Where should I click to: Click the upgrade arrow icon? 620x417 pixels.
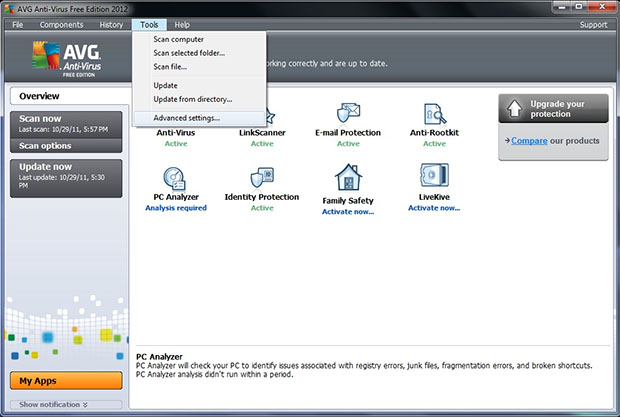click(514, 108)
